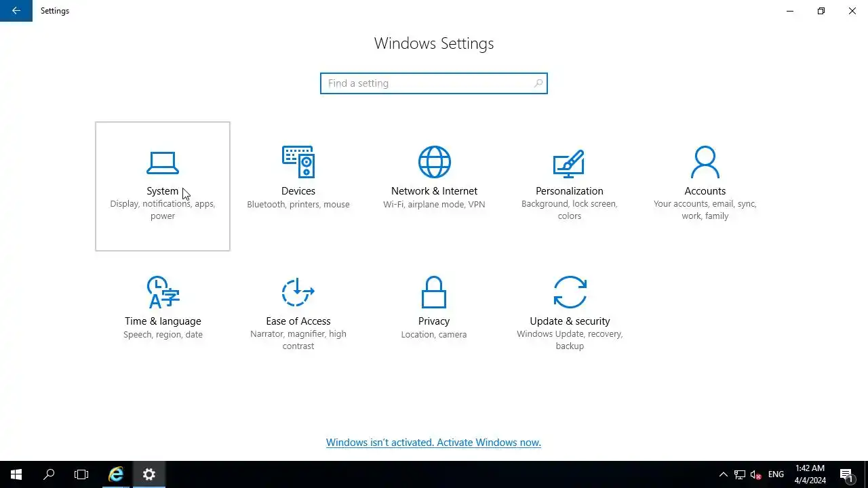Click the magnifier icon in search box
The width and height of the screenshot is (868, 488).
(538, 83)
